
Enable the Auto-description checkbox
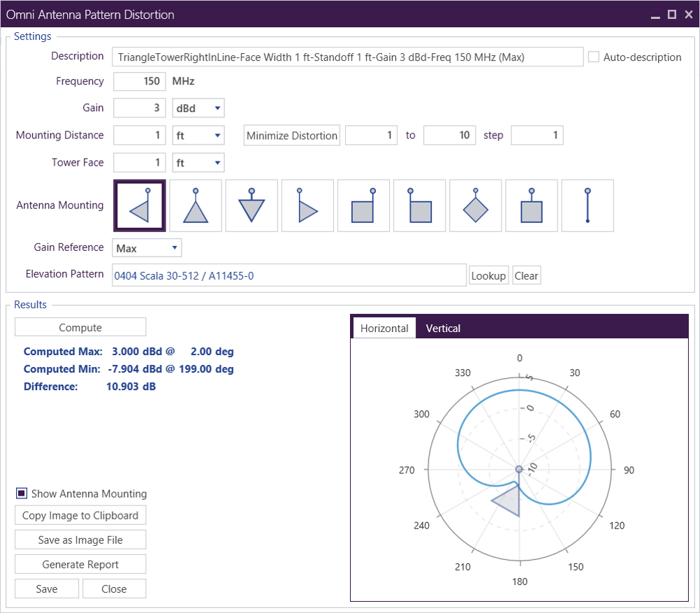[594, 57]
